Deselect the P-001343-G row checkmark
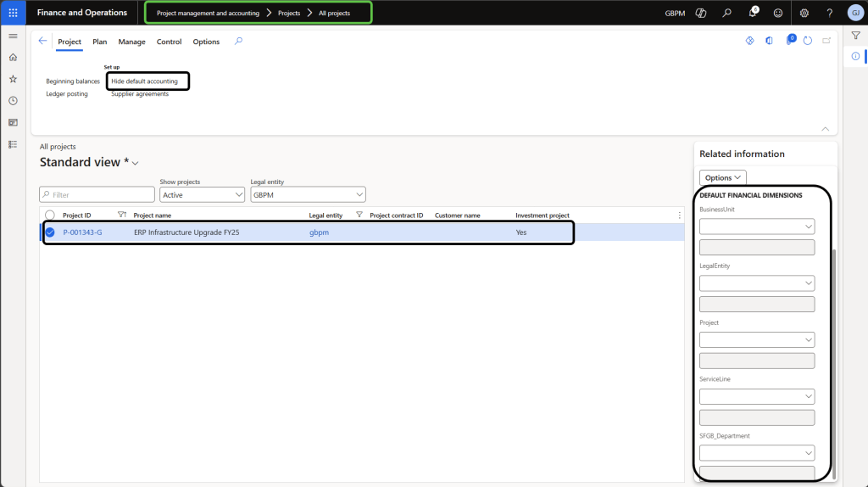 click(50, 232)
